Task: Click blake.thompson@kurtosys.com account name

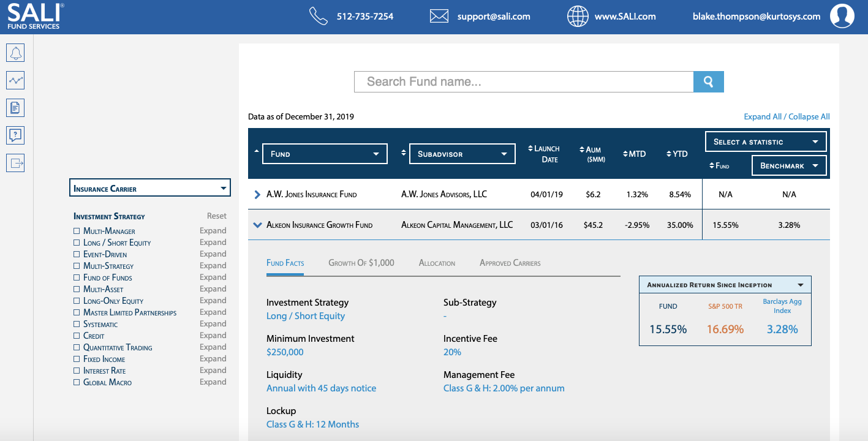Action: click(757, 17)
